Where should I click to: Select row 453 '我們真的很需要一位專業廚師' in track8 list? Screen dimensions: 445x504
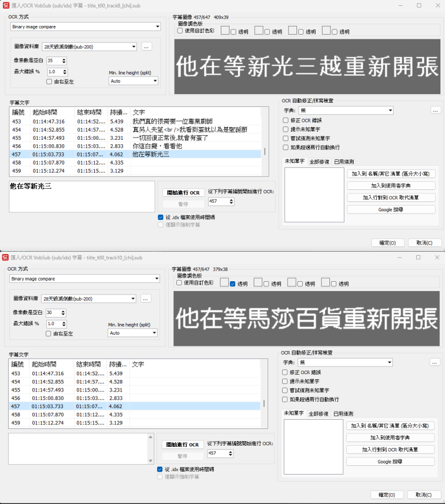135,121
